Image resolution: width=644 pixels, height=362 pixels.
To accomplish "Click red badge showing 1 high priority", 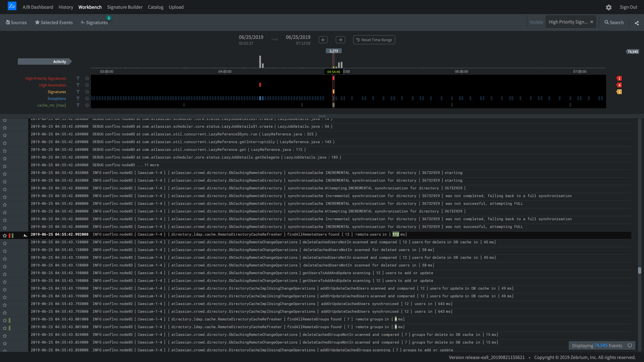I will point(619,78).
